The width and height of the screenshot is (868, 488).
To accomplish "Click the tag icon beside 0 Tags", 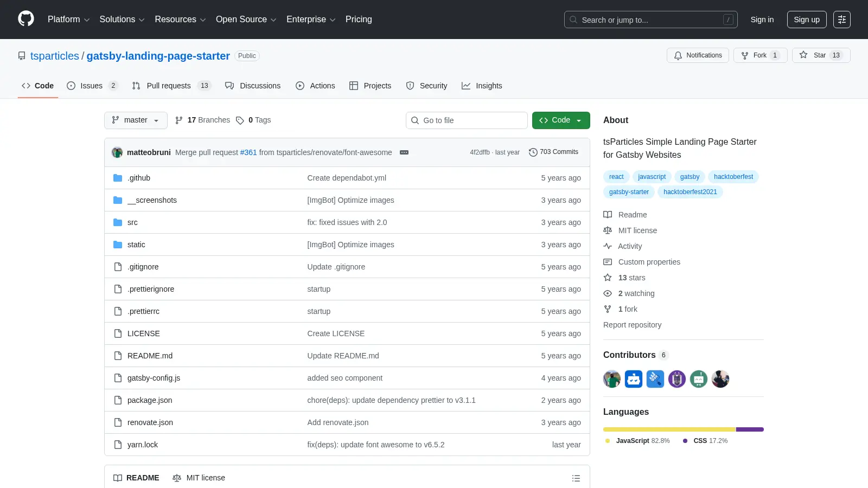I will pos(240,120).
